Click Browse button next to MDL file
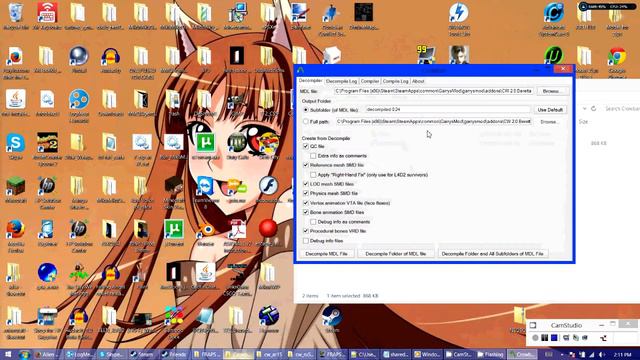The image size is (640, 360). pyautogui.click(x=553, y=91)
